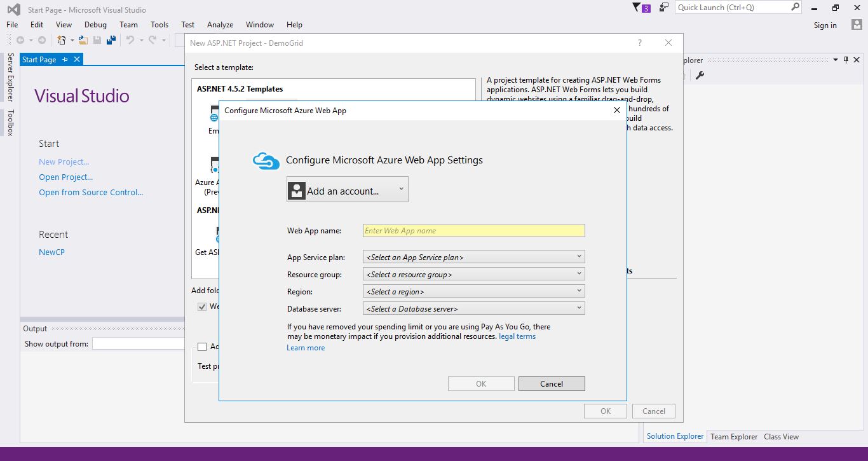This screenshot has height=461, width=868.
Task: Open the Analyze menu
Action: click(x=220, y=25)
